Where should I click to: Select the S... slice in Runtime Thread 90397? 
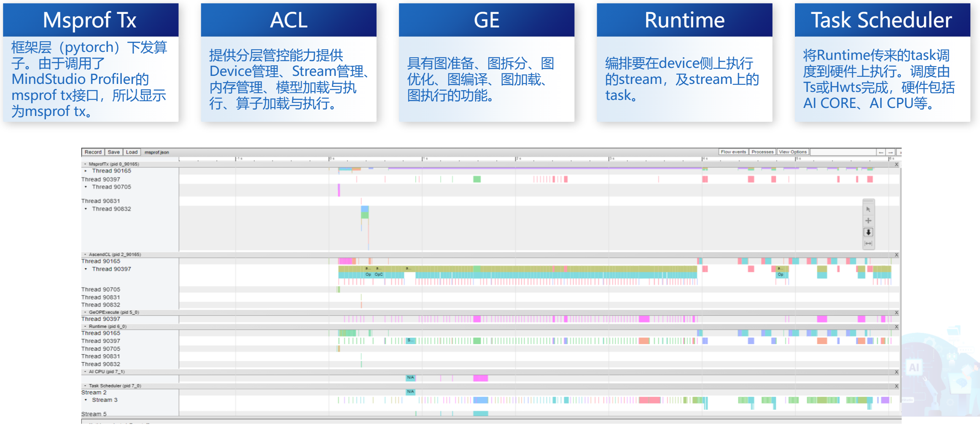tap(410, 341)
